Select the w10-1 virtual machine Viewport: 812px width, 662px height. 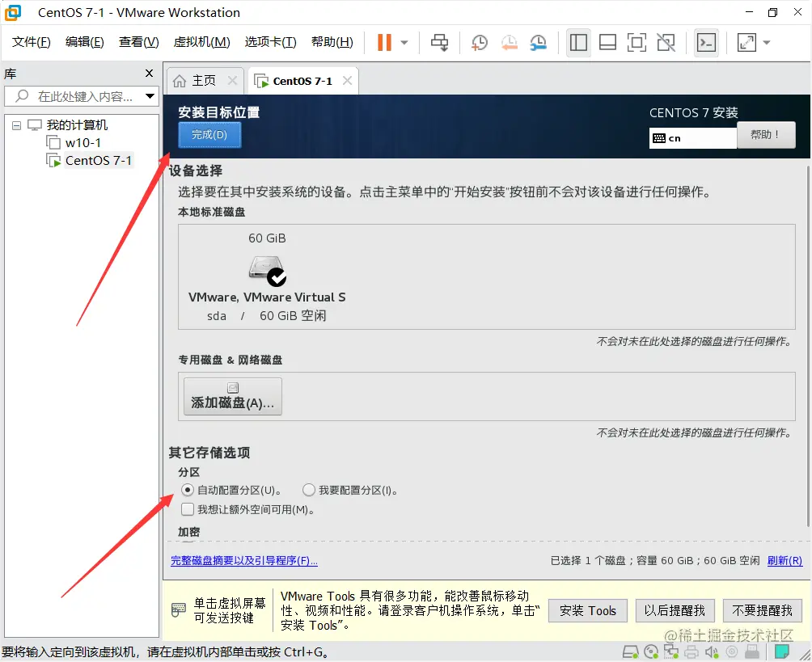[x=82, y=142]
